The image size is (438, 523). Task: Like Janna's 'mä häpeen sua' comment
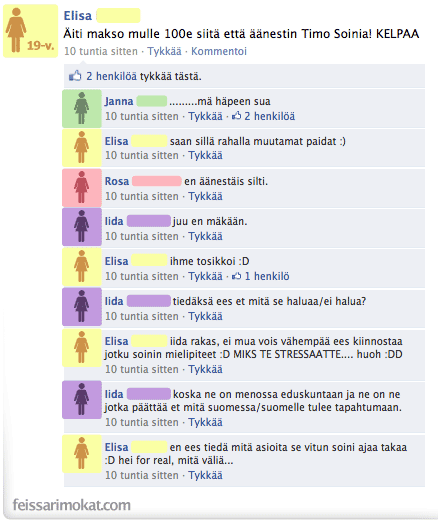click(x=205, y=116)
